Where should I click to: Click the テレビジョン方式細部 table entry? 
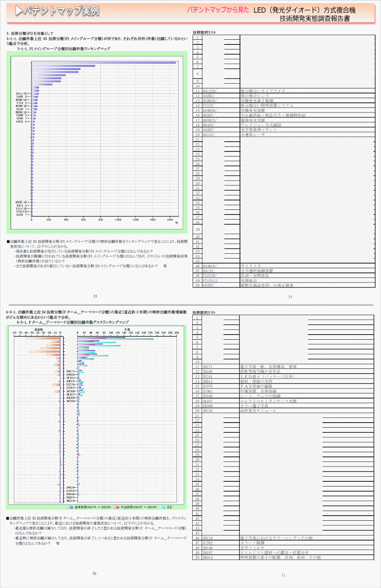[261, 125]
